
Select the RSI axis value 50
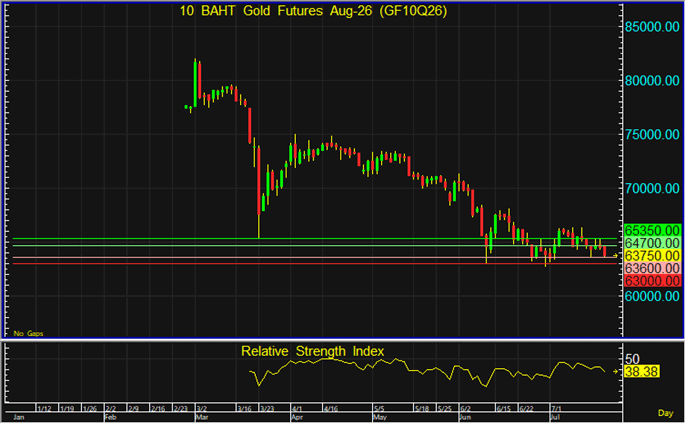click(632, 359)
